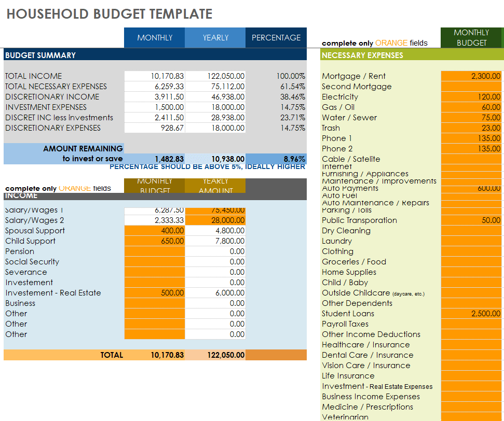The image size is (504, 421).
Task: Click the Water / Sewer value 75.00
Action: 471,118
